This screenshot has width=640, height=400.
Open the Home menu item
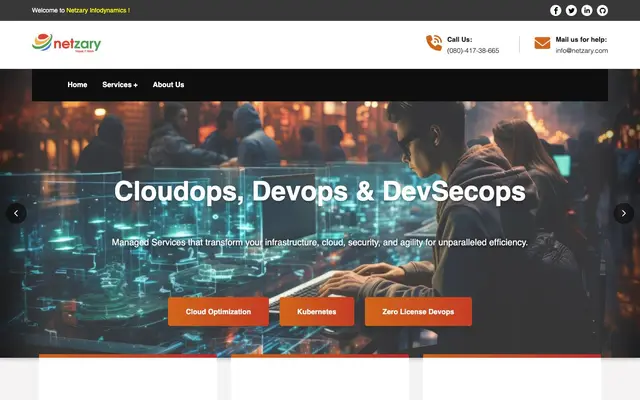(x=77, y=85)
